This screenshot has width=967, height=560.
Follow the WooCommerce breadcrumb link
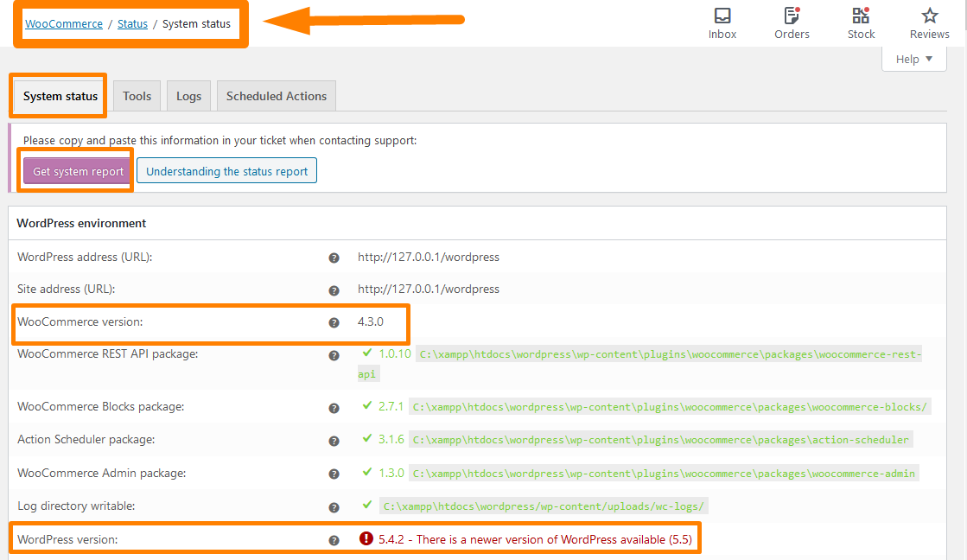[x=64, y=23]
